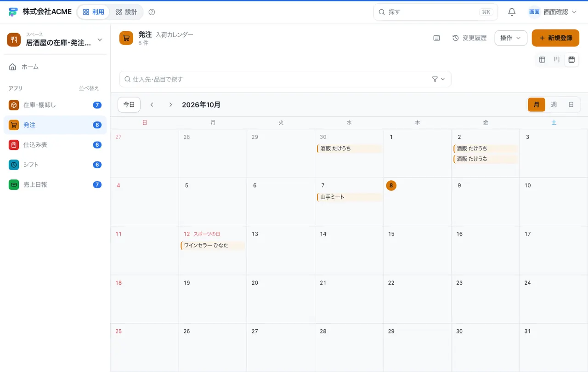Image resolution: width=588 pixels, height=372 pixels.
Task: Open the help question mark icon
Action: click(x=152, y=12)
